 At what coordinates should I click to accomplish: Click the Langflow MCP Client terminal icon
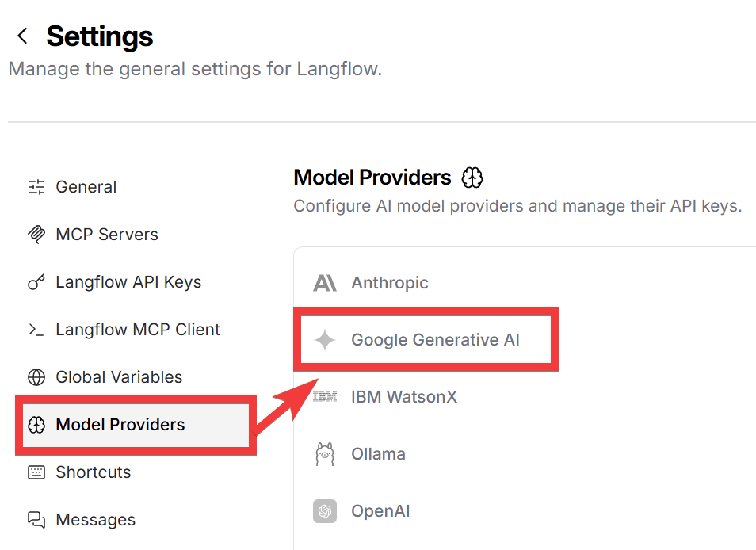click(x=36, y=330)
